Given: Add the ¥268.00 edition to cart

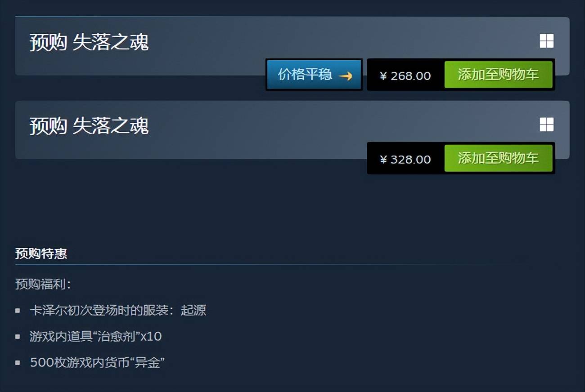Looking at the screenshot, I should click(499, 75).
